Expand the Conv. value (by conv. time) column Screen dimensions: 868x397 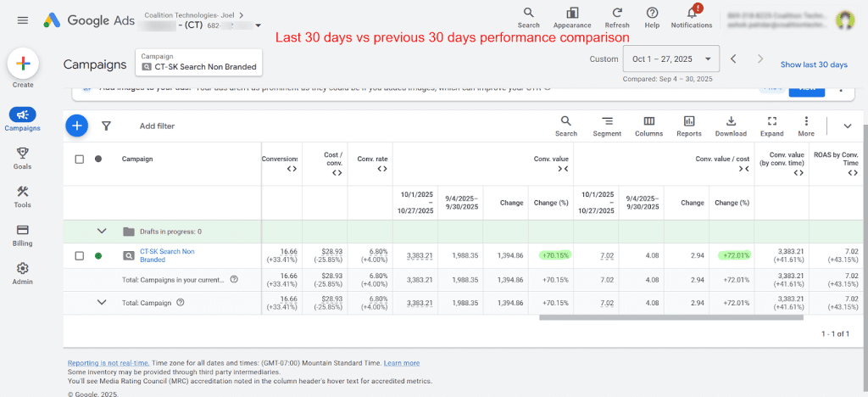coord(798,173)
